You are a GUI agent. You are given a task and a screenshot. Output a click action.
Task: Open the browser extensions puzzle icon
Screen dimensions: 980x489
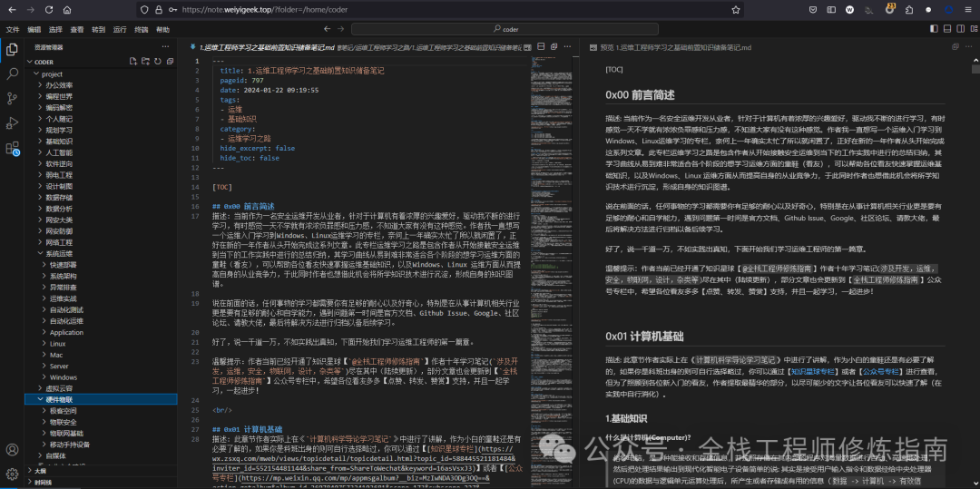pos(908,9)
